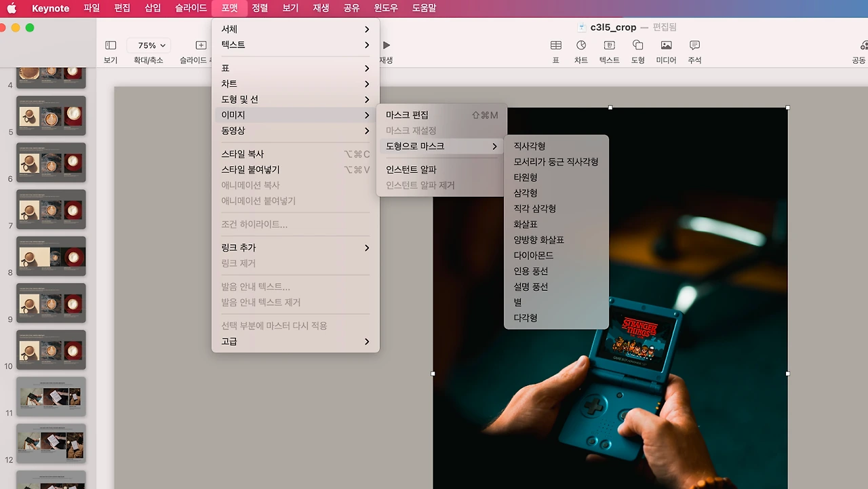The width and height of the screenshot is (868, 489).
Task: Expand the 텍스트 submenu in 포맷 menu
Action: 296,45
